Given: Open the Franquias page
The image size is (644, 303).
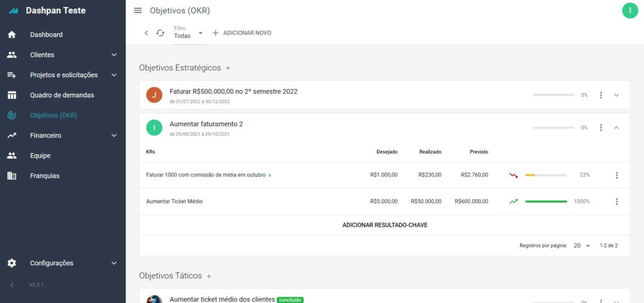Looking at the screenshot, I should tap(45, 176).
